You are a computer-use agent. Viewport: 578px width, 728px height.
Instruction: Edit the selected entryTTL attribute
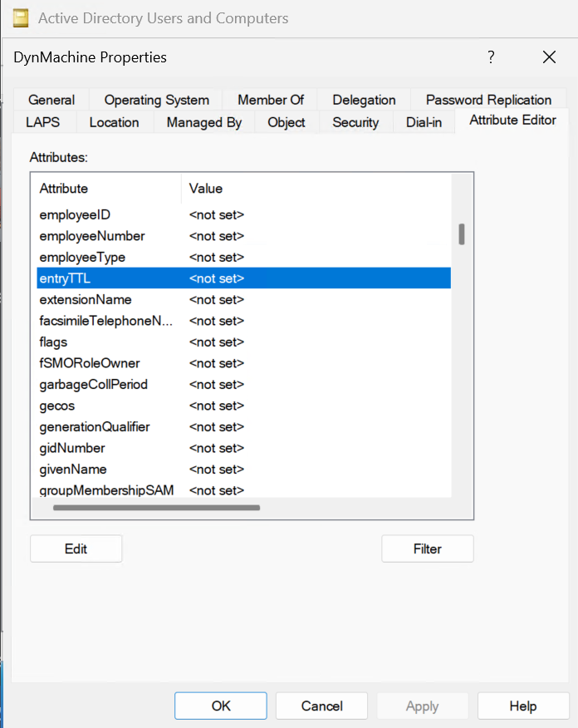(x=76, y=548)
